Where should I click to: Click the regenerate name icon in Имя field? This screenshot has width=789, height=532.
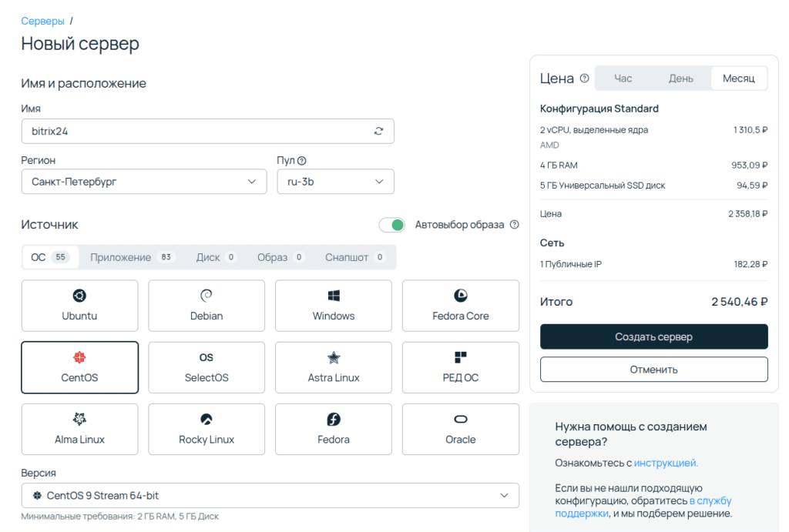click(378, 132)
